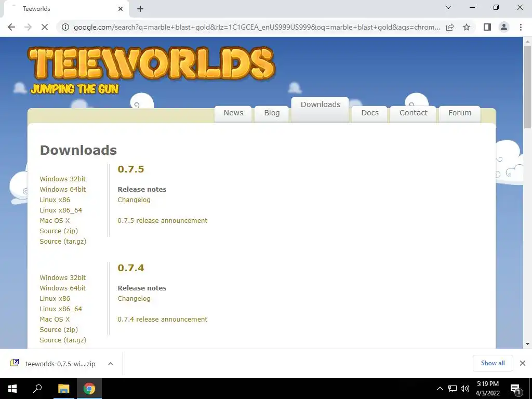Download 0.7.5 Windows 64bit

coord(63,189)
